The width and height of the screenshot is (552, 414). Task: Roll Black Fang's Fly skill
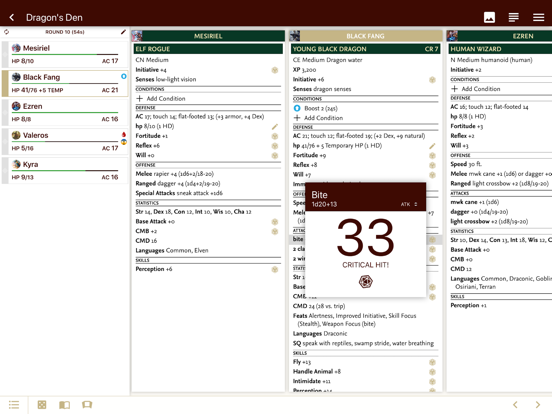(432, 362)
